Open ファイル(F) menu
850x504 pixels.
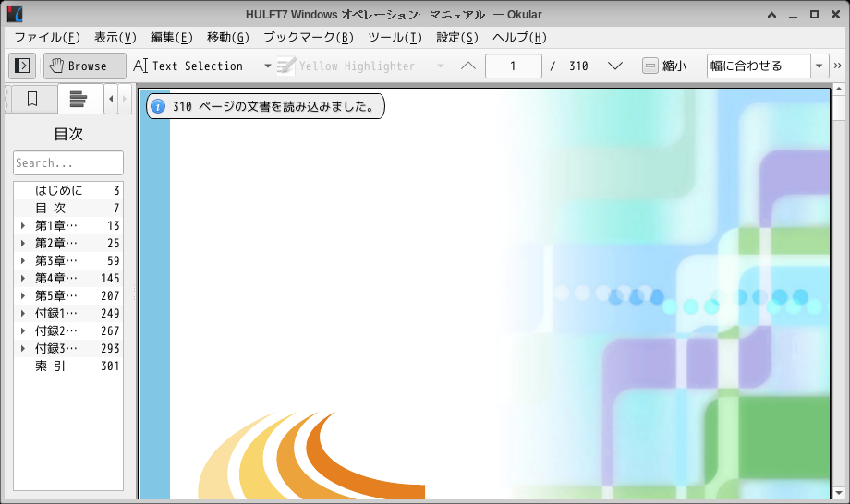47,37
